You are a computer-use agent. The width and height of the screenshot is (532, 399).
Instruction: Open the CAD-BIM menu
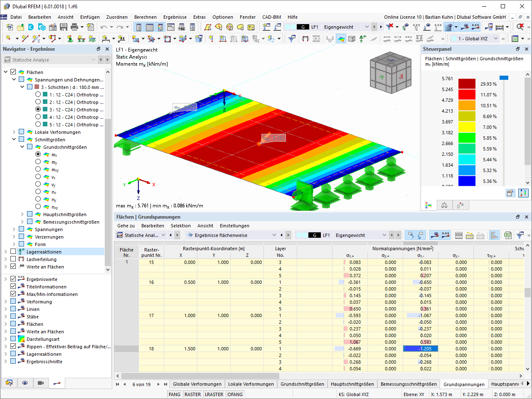271,17
